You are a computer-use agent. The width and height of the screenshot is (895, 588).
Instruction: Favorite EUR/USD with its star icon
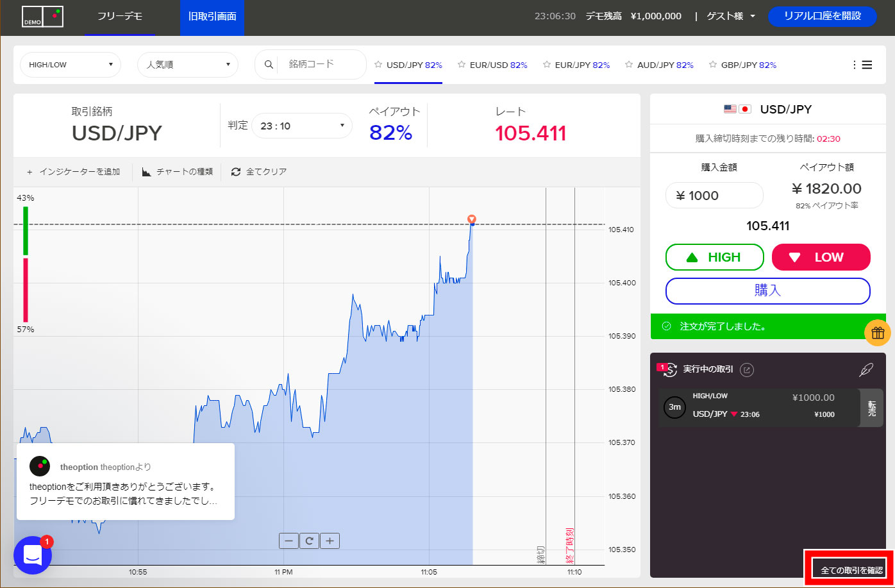coord(462,65)
